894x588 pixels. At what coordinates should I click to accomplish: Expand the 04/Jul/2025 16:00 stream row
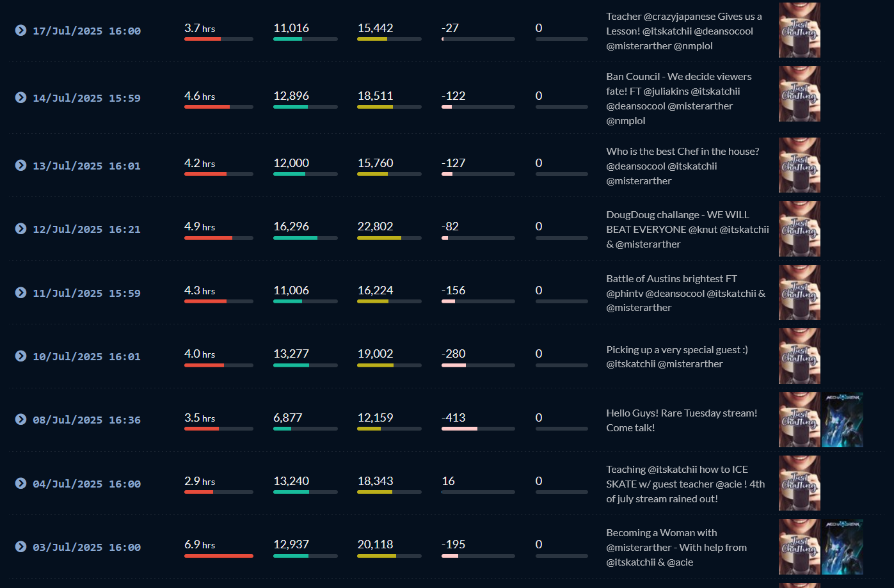coord(20,483)
